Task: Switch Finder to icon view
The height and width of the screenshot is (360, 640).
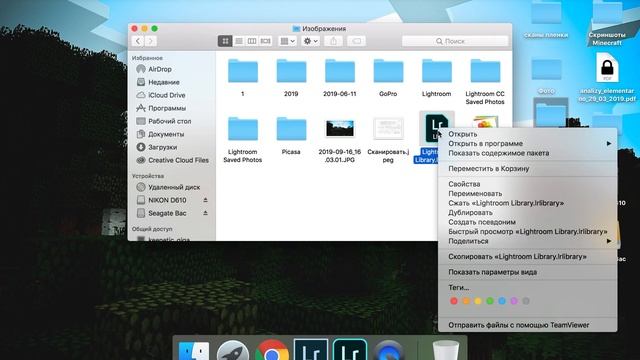Action: point(225,41)
